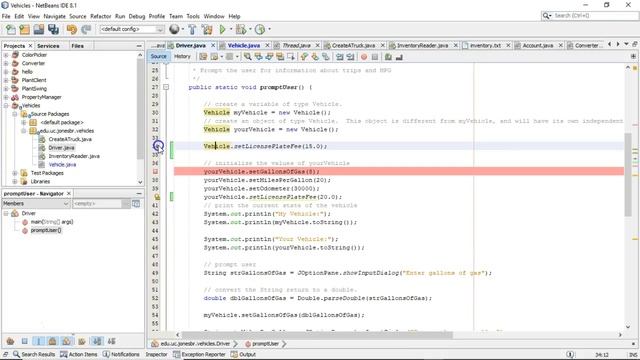The image size is (640, 360).
Task: Click the editor Last Edit icon
Action: [203, 57]
